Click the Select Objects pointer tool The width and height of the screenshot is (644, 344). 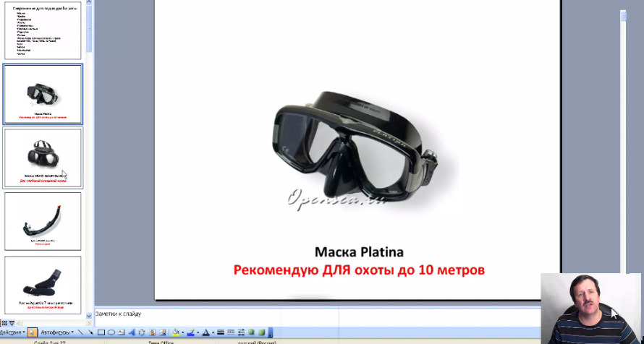point(32,332)
